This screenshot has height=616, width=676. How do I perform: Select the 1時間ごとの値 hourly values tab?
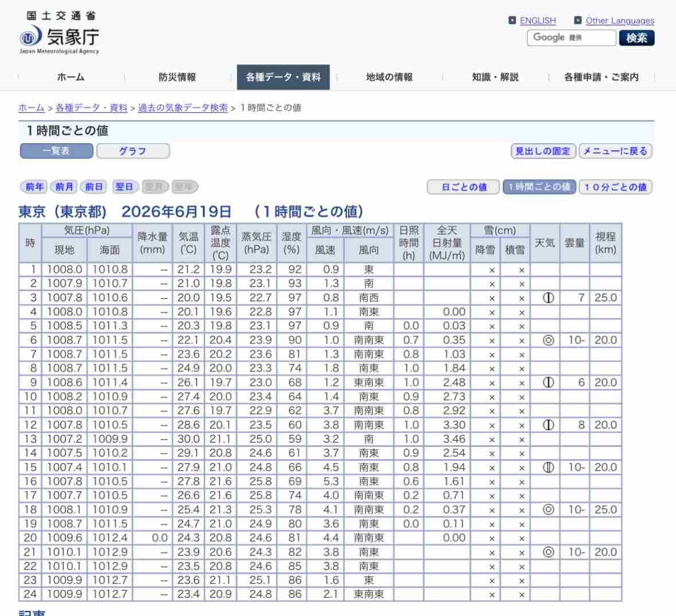click(540, 187)
